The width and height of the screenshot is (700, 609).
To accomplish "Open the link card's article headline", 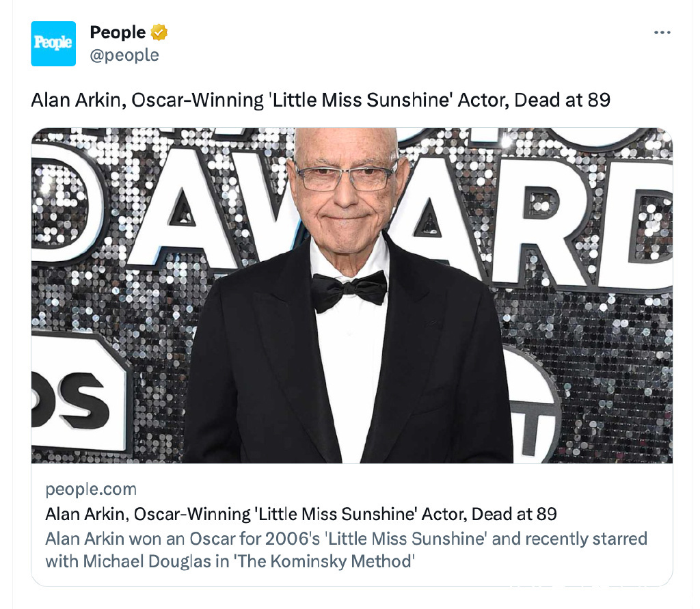I will [301, 514].
